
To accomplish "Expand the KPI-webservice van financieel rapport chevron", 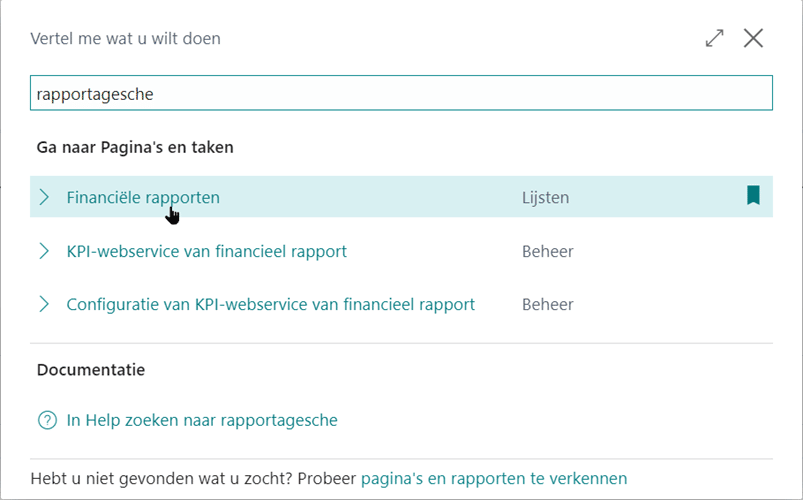I will pos(44,251).
